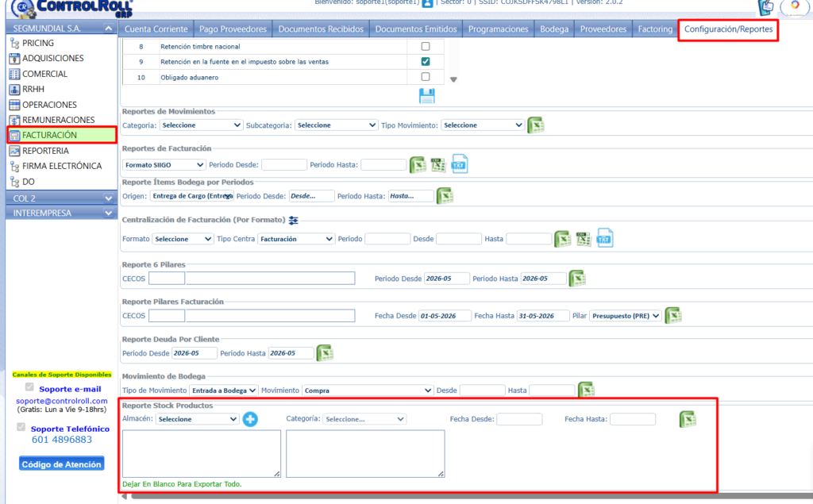Image resolution: width=813 pixels, height=504 pixels.
Task: Click the Fecha Desde field in Stock Productos
Action: [x=519, y=419]
